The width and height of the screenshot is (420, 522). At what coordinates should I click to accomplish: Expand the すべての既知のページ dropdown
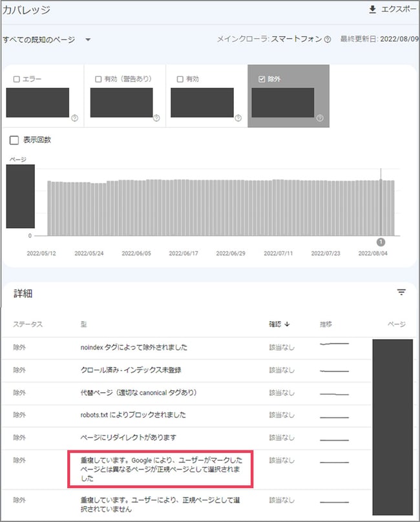[x=88, y=40]
